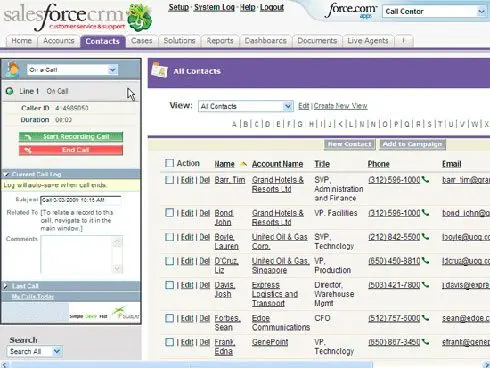Click phone dial icon beside Forbes, Sean's number
This screenshot has width=490, height=368.
(425, 318)
